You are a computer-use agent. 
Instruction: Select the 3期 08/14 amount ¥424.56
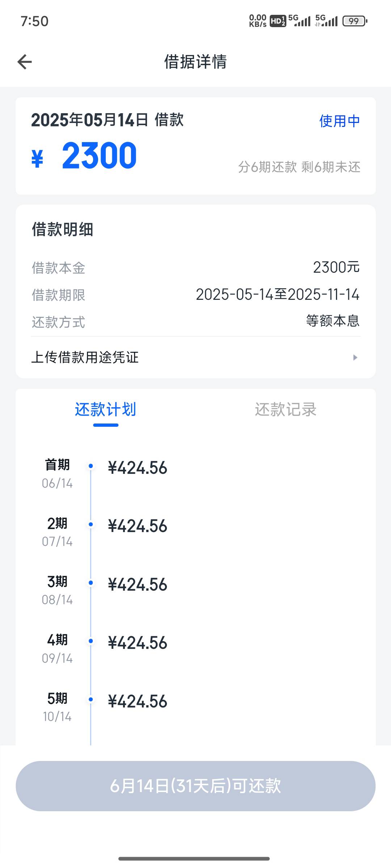pyautogui.click(x=138, y=584)
